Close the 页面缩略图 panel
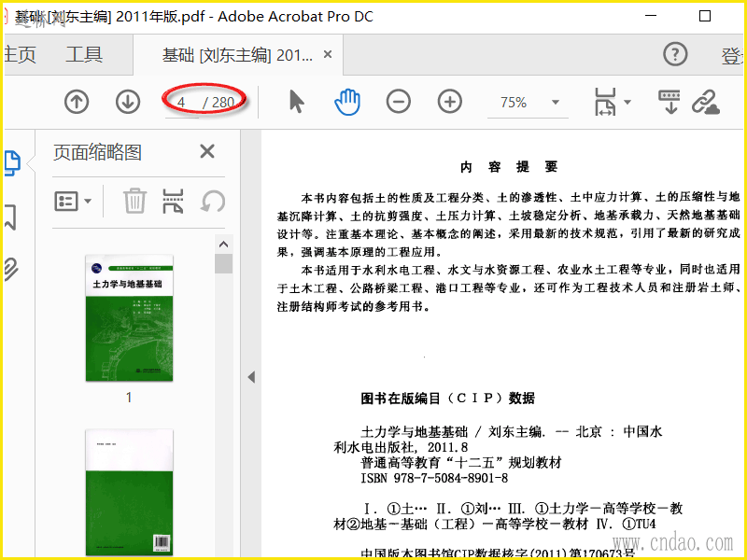Viewport: 747px width, 560px height. [207, 151]
